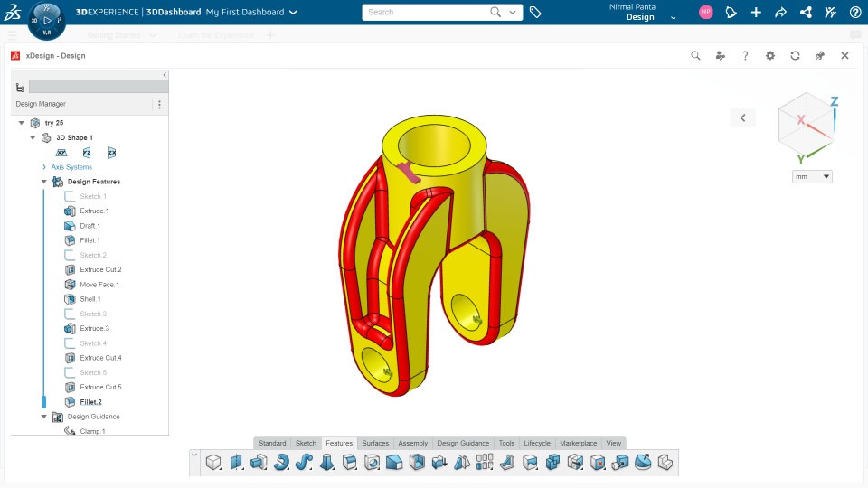
Task: Open the collaboration network icon
Action: pos(806,12)
